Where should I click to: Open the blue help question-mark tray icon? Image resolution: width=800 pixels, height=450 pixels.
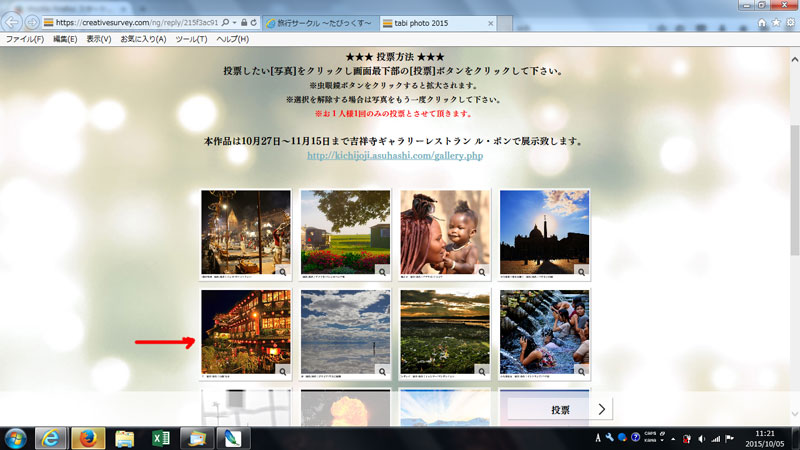click(635, 437)
